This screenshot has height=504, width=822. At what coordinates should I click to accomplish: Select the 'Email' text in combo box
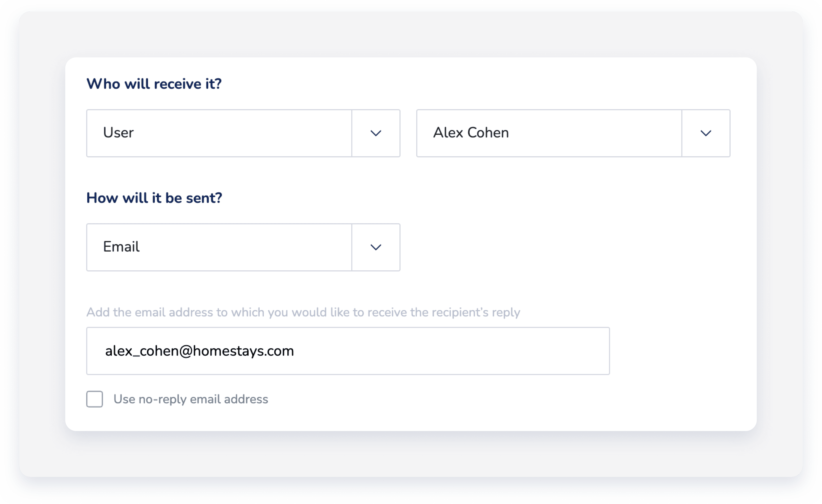pos(121,247)
